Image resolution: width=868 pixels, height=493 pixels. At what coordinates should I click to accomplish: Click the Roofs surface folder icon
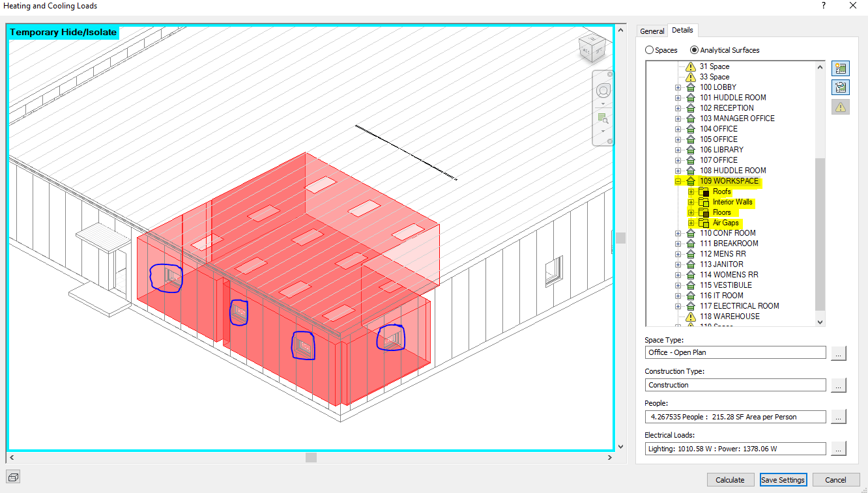(x=703, y=191)
